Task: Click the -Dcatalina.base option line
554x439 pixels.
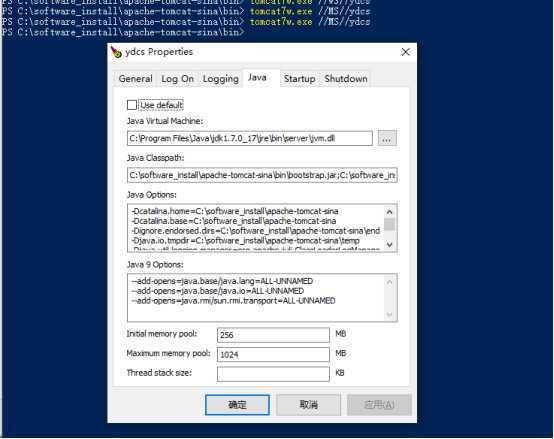Action: (234, 221)
